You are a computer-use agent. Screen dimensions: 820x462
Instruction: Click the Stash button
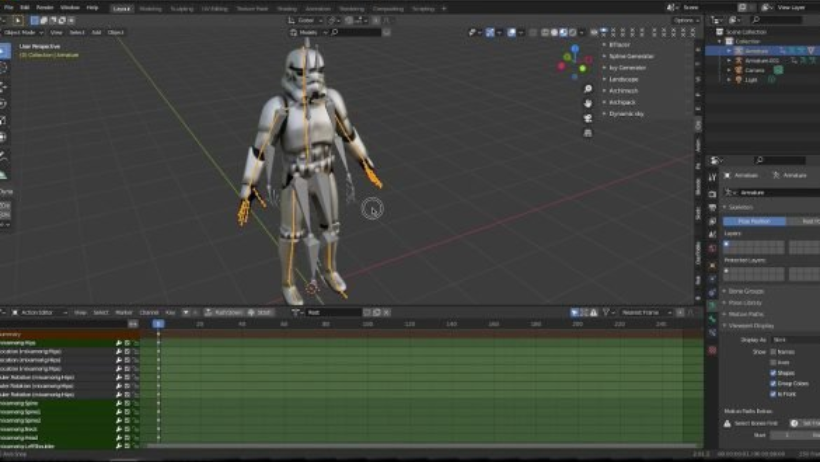[260, 312]
